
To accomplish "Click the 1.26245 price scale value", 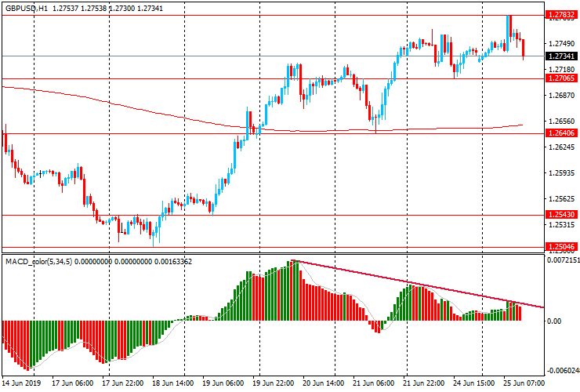I will (562, 147).
